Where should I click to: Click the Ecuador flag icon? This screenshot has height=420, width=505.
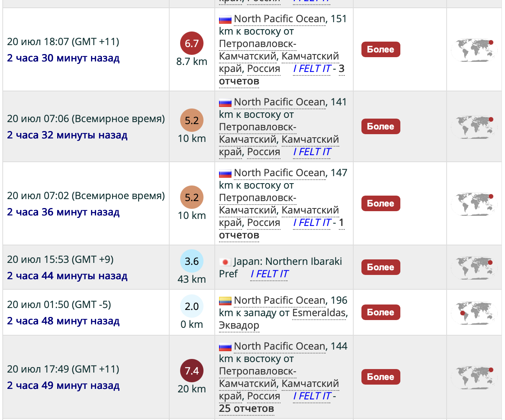(225, 301)
